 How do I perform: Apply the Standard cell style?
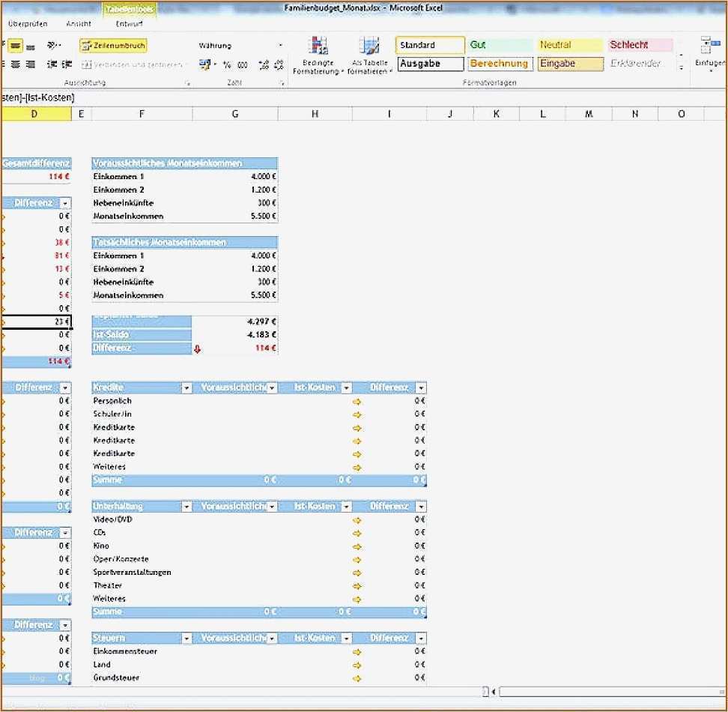click(x=430, y=45)
